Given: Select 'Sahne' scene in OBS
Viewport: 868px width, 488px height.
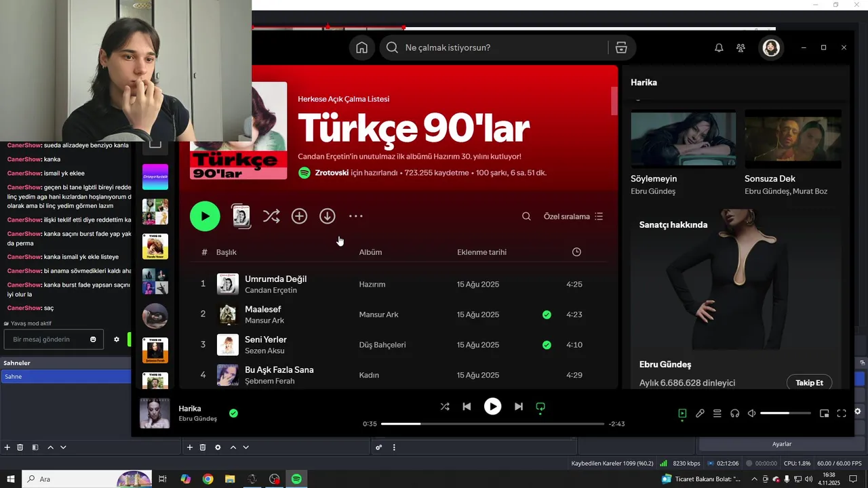Looking at the screenshot, I should [x=66, y=376].
